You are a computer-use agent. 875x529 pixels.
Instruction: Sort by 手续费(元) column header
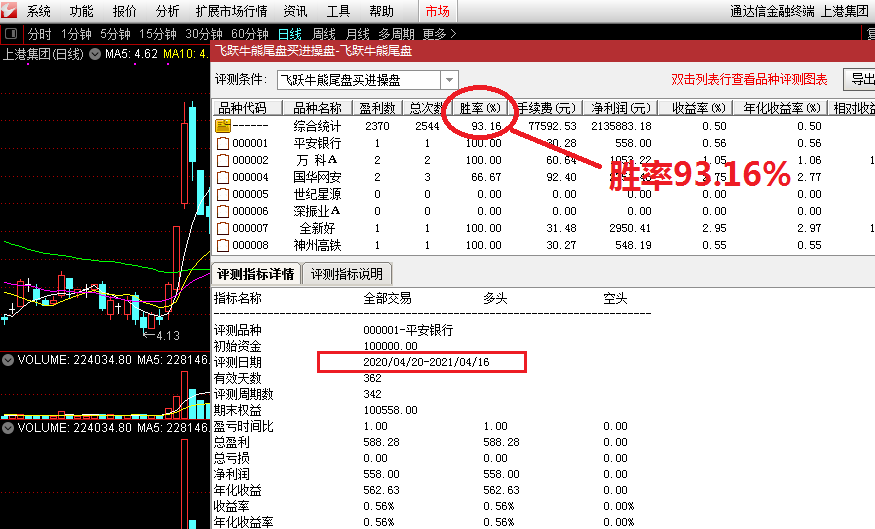[545, 108]
